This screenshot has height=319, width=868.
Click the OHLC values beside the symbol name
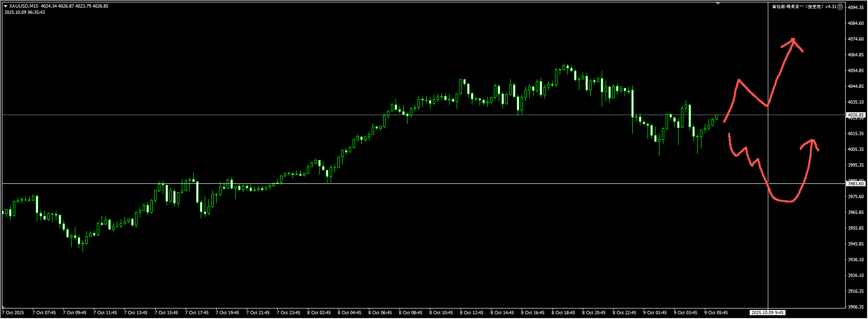(74, 6)
